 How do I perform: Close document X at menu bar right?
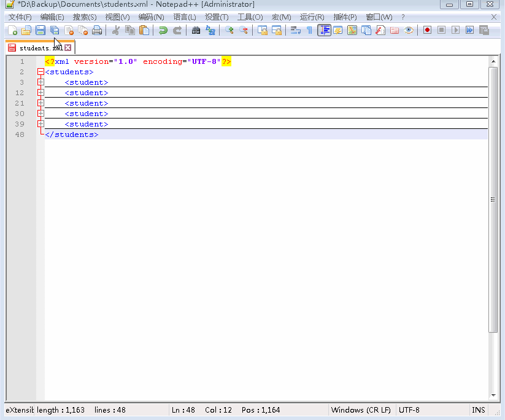[x=494, y=17]
